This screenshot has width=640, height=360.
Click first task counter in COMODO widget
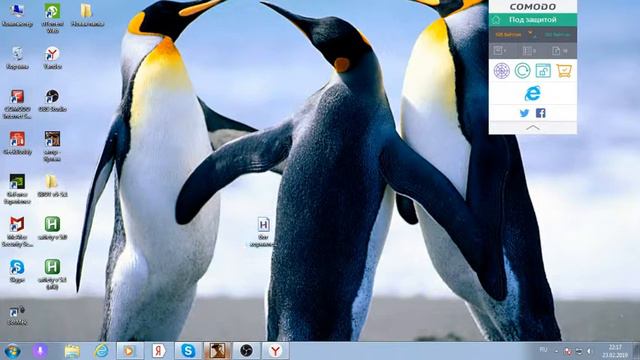[x=500, y=51]
